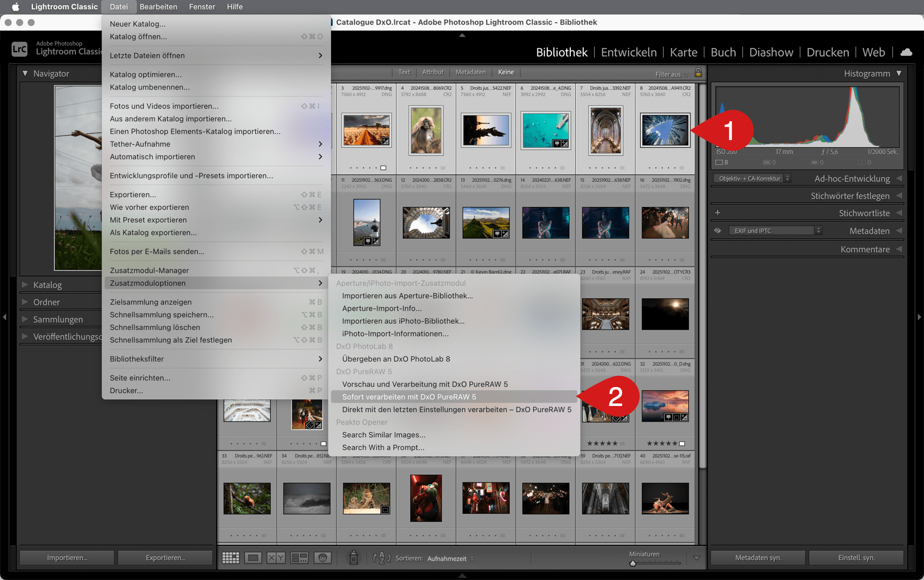Click Exportieren... in the Datei menu
924x580 pixels.
click(216, 195)
